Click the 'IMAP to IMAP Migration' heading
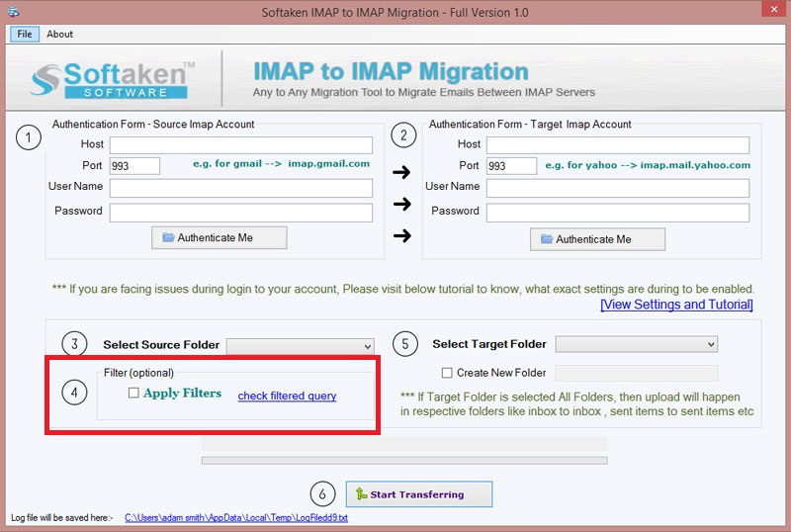This screenshot has width=791, height=532. tap(391, 71)
